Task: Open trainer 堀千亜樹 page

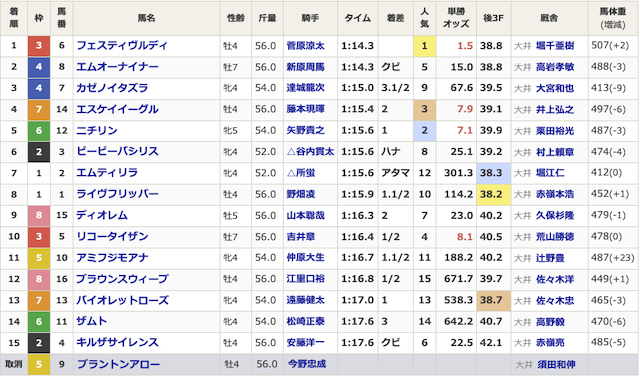Action: click(x=555, y=46)
